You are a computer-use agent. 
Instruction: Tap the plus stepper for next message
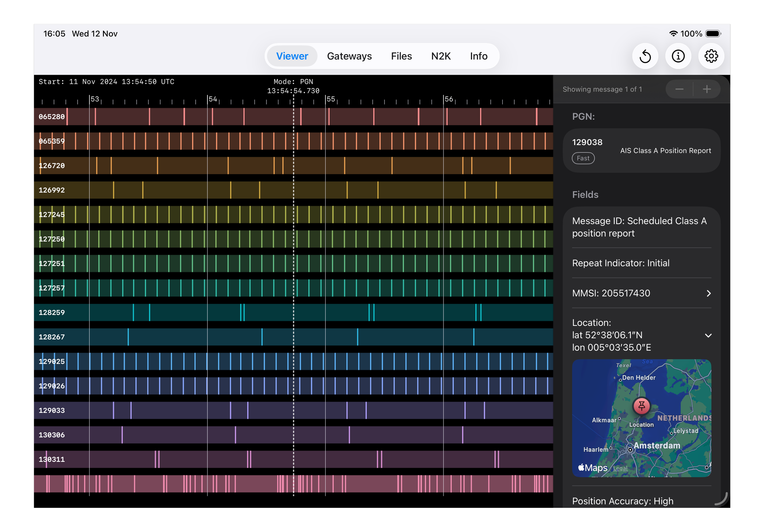[707, 89]
